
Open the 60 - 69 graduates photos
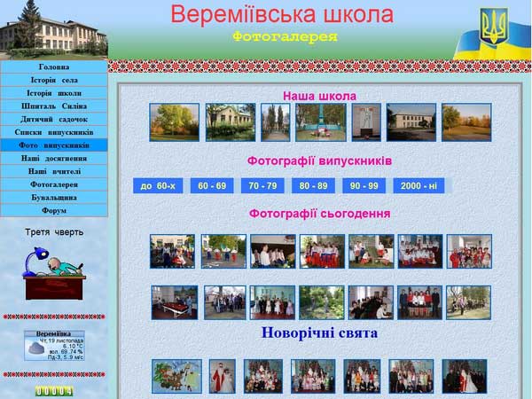click(212, 186)
